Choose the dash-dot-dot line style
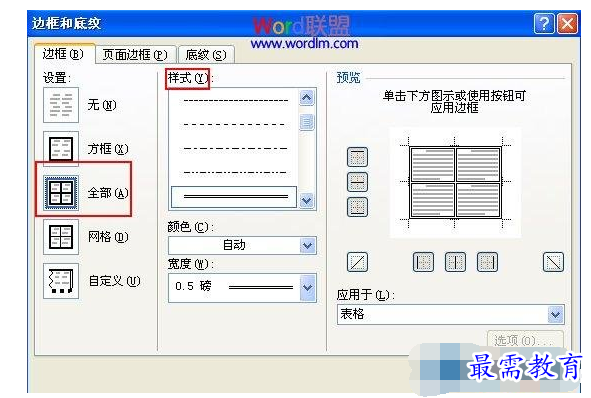 click(235, 173)
